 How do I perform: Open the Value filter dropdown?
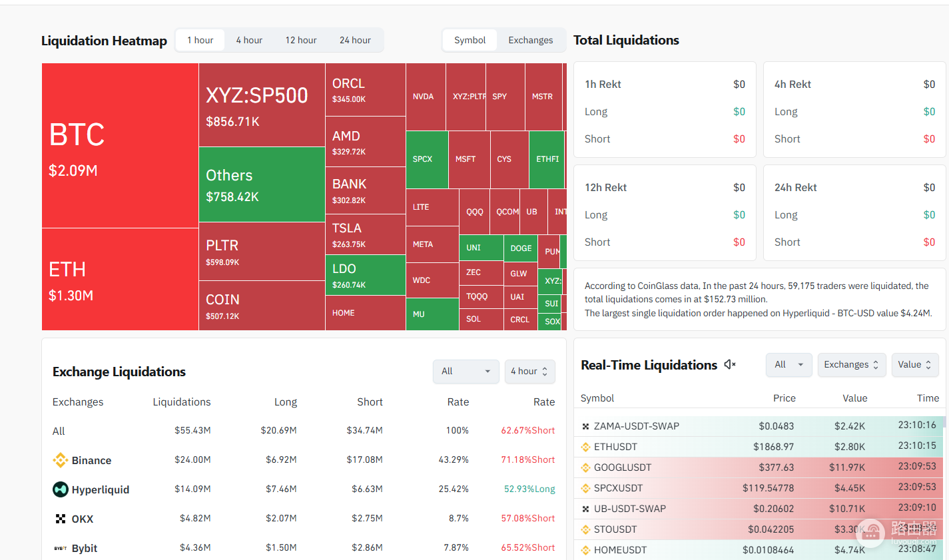(915, 365)
